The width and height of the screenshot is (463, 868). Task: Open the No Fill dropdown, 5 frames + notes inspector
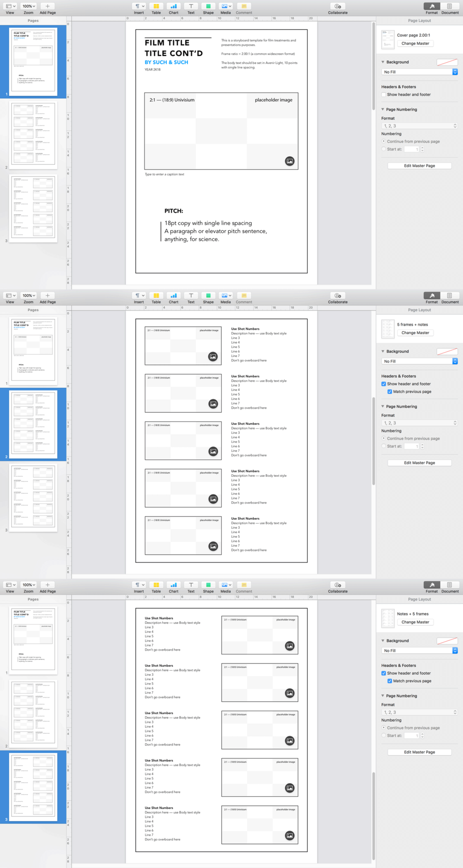419,361
